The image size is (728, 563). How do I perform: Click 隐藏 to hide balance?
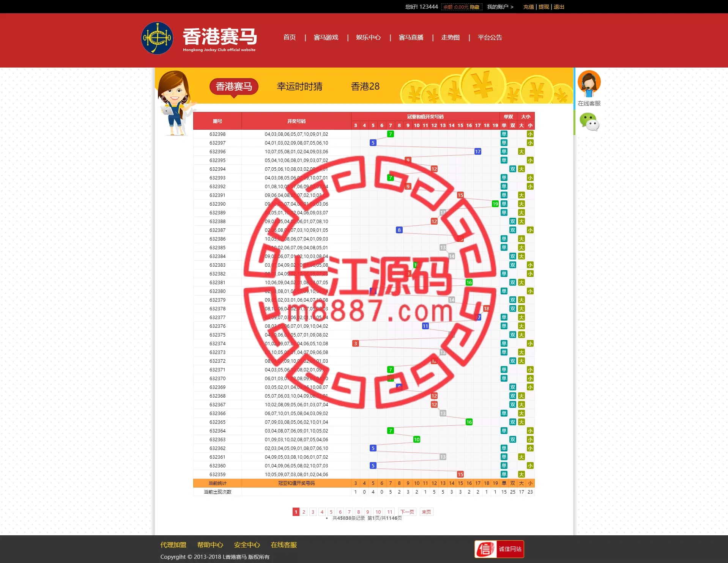[x=474, y=7]
